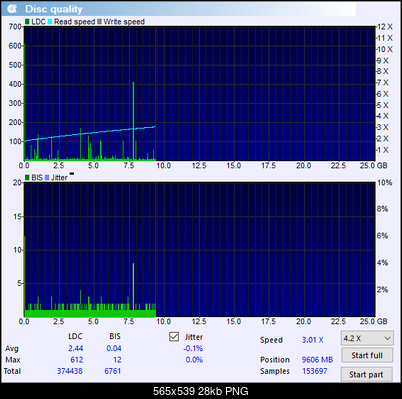This screenshot has height=399, width=402.
Task: Click the LDC column header in statistics
Action: 75,336
